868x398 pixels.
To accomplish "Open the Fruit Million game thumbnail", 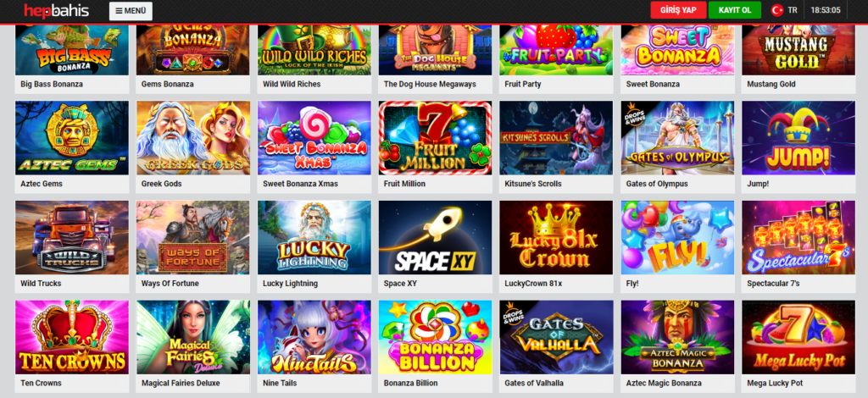I will coord(435,138).
